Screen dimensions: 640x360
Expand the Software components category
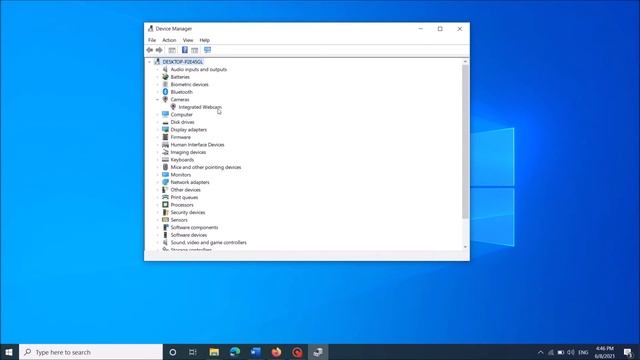pos(158,227)
